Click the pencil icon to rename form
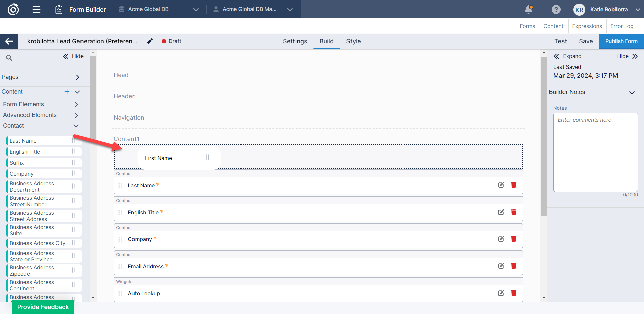 point(150,41)
